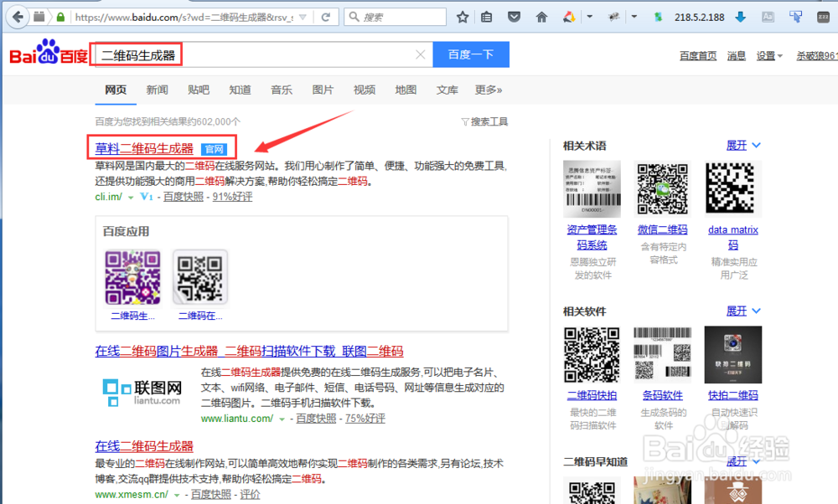
Task: Switch to the 视频 search tab
Action: [x=365, y=90]
